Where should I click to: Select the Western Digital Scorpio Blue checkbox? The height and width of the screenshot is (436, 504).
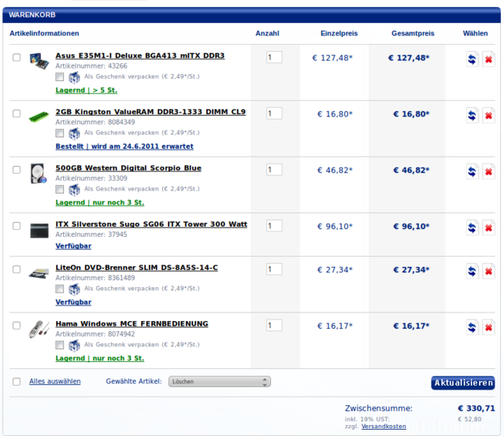(17, 170)
